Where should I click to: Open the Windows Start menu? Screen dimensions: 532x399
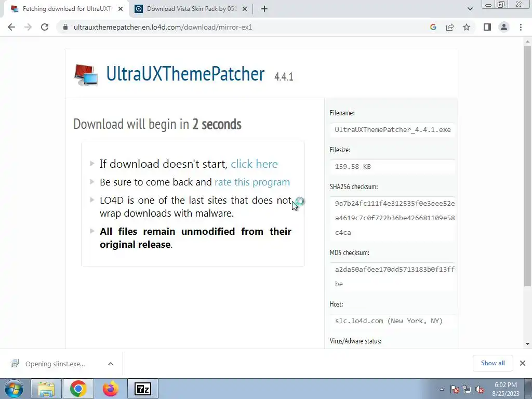pos(14,389)
